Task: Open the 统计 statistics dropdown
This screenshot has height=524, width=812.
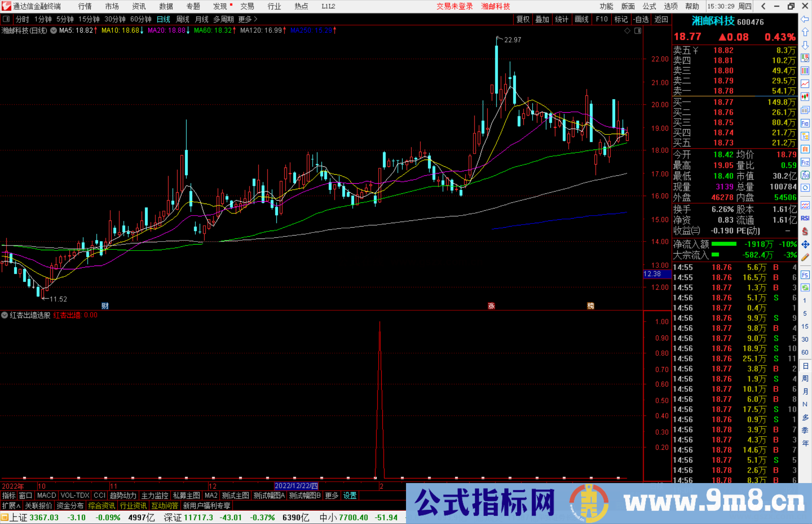Action: (562, 19)
